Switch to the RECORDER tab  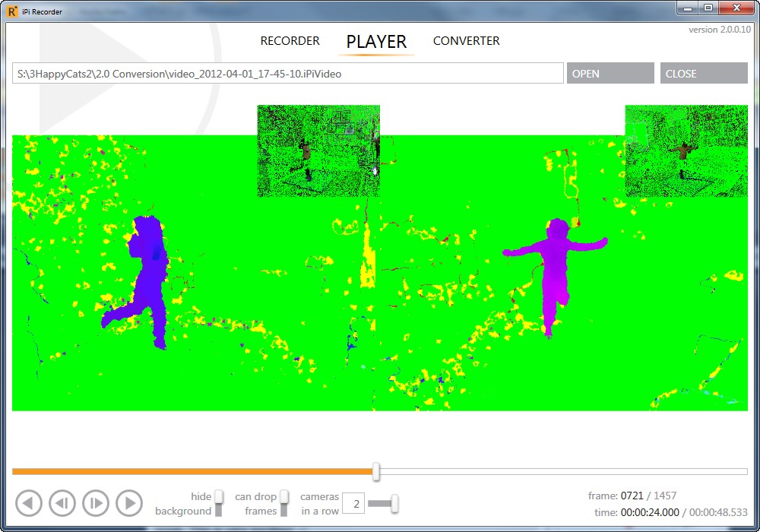(290, 41)
